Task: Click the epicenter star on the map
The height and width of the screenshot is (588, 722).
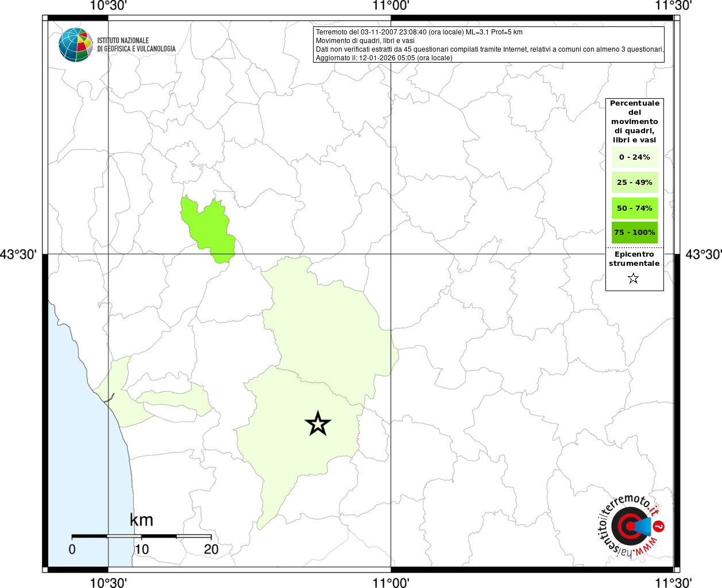Action: (318, 424)
